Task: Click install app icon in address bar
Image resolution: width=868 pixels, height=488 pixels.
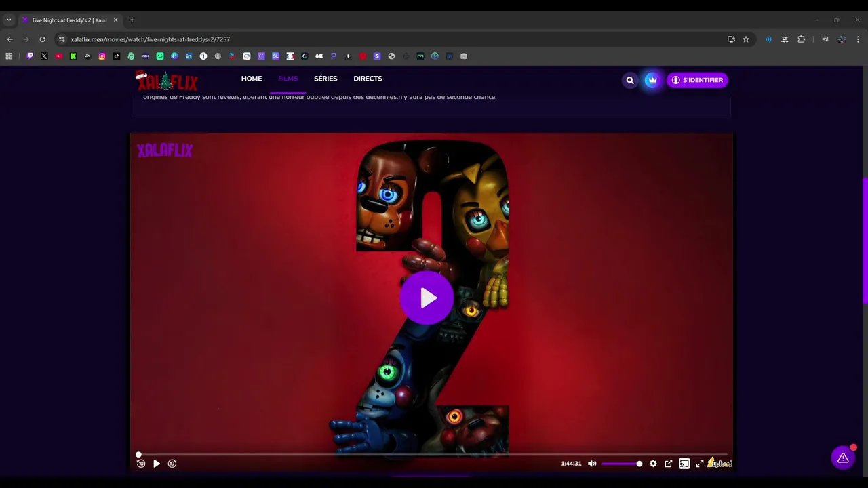Action: (x=731, y=39)
